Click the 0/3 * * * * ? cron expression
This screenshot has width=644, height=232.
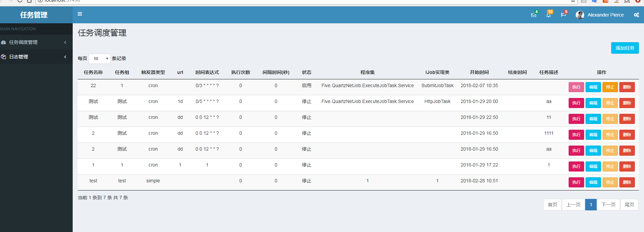pyautogui.click(x=207, y=85)
